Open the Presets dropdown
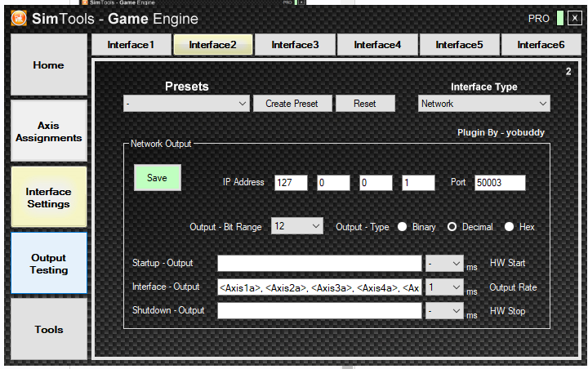 click(x=186, y=104)
